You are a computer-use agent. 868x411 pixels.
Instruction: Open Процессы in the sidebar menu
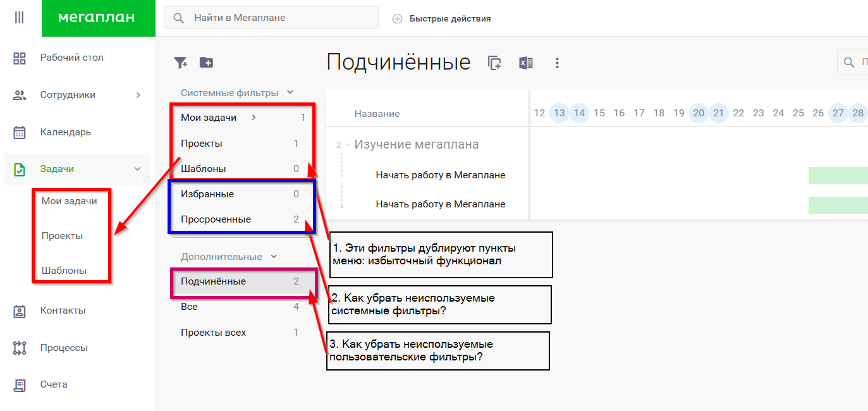pyautogui.click(x=64, y=348)
